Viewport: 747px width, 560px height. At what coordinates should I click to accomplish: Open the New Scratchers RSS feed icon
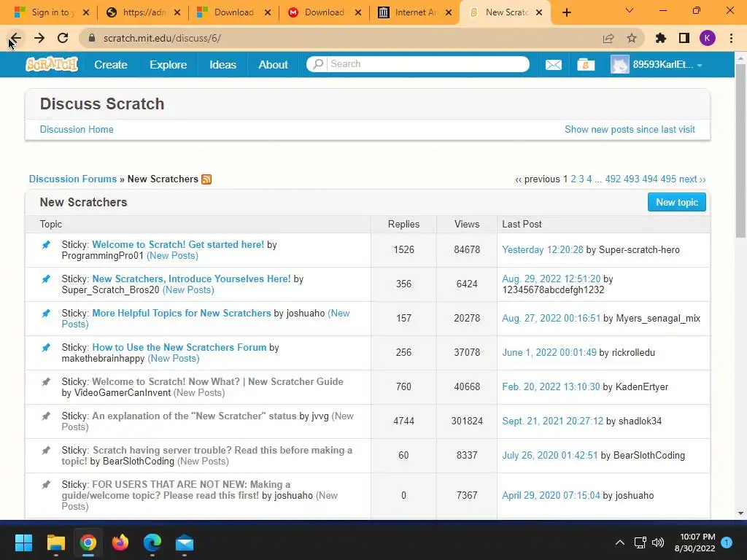pos(206,179)
